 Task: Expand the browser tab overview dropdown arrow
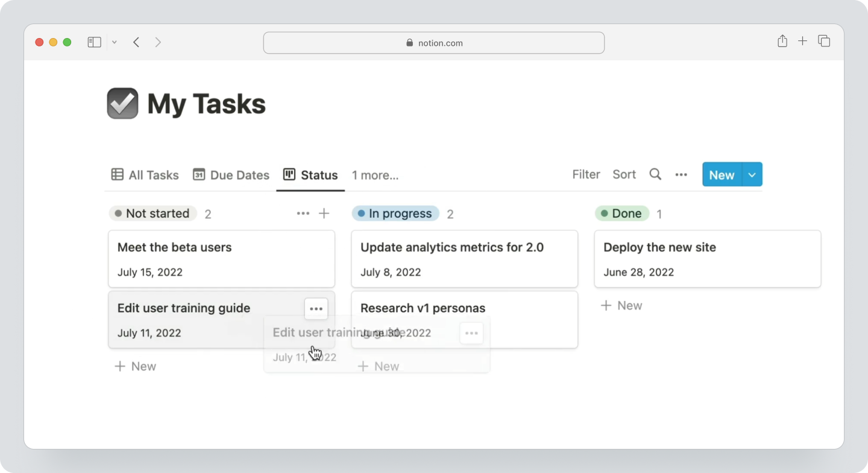point(115,42)
